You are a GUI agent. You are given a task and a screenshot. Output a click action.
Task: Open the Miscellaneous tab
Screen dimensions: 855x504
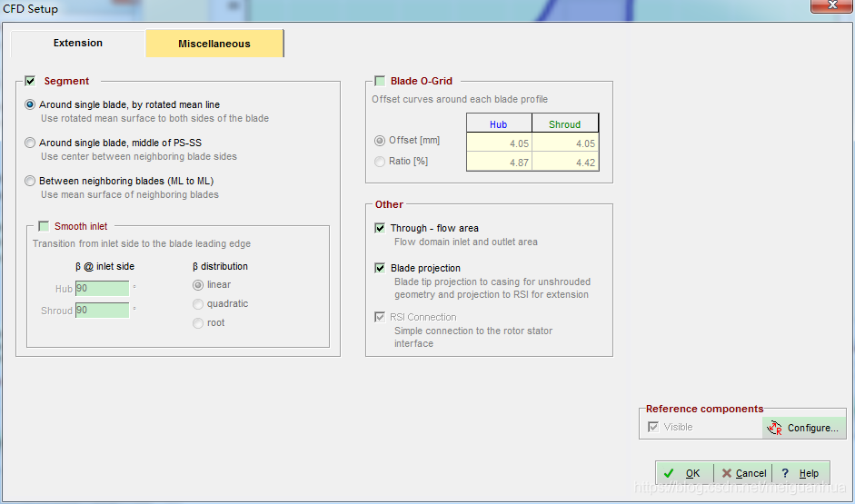coord(214,44)
